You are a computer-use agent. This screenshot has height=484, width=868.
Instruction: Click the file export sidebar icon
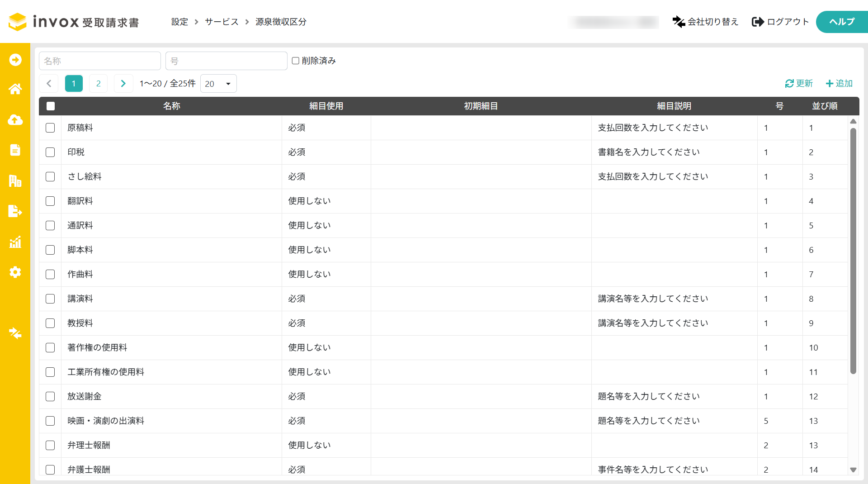click(x=15, y=211)
